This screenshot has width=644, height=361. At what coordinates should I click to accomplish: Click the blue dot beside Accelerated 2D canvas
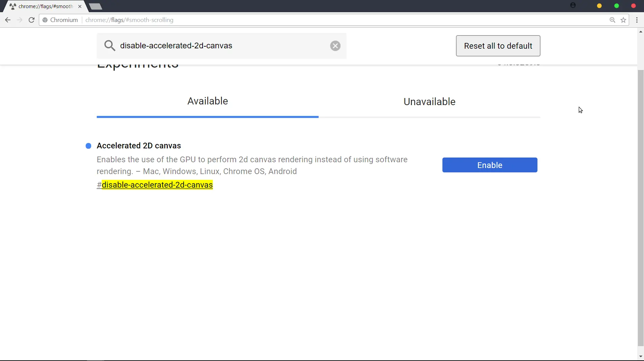tap(88, 146)
